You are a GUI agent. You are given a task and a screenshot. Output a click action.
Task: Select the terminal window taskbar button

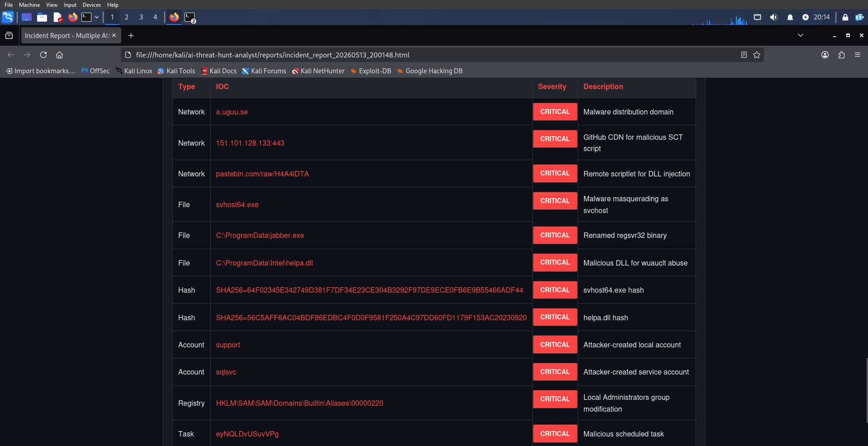[190, 18]
